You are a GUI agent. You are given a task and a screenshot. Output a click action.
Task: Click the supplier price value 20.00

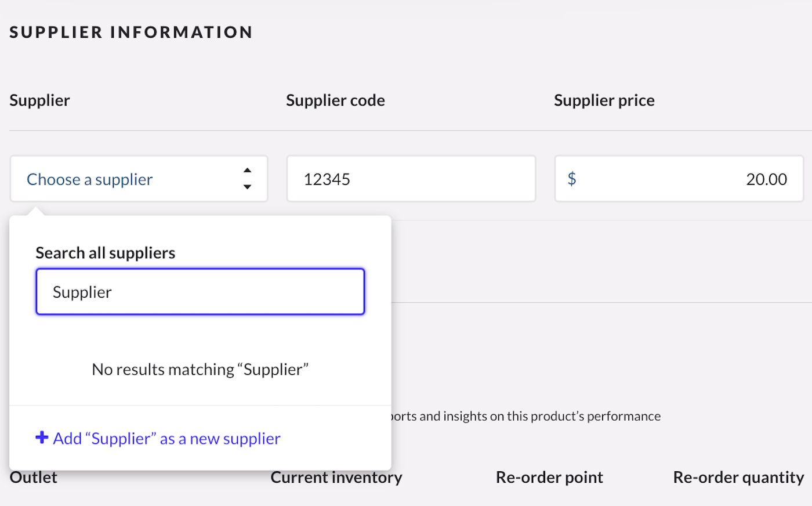766,179
